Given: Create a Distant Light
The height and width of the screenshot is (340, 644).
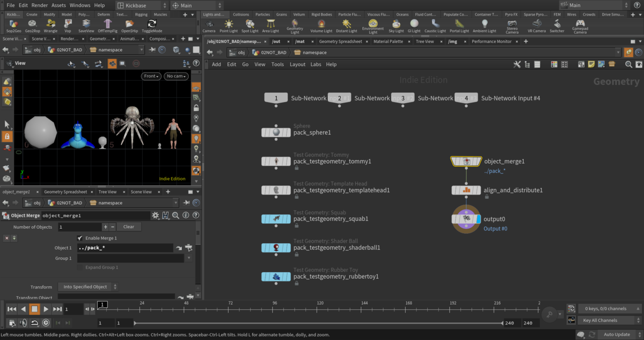Looking at the screenshot, I should 346,26.
